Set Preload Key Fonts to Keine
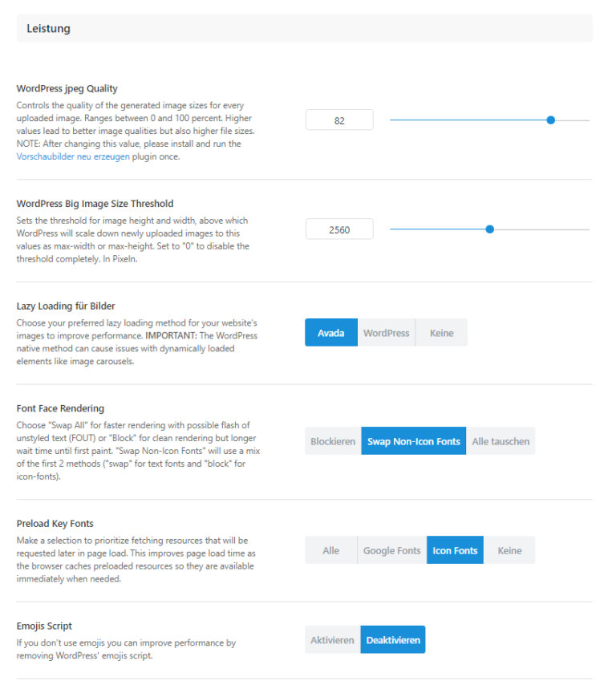 coord(509,550)
